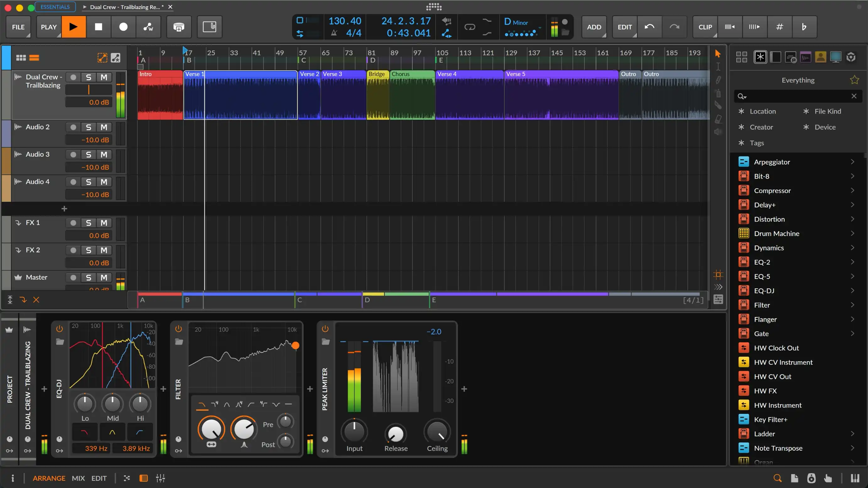This screenshot has width=868, height=488.
Task: Click the undo arrow icon
Action: point(649,27)
